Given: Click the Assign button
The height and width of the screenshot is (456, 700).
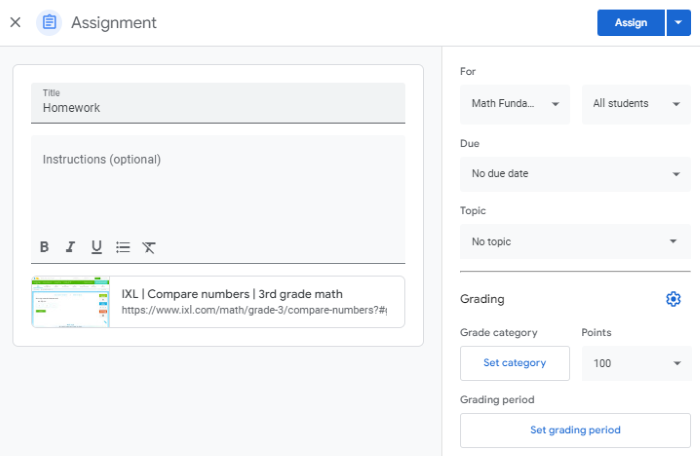Looking at the screenshot, I should point(630,22).
